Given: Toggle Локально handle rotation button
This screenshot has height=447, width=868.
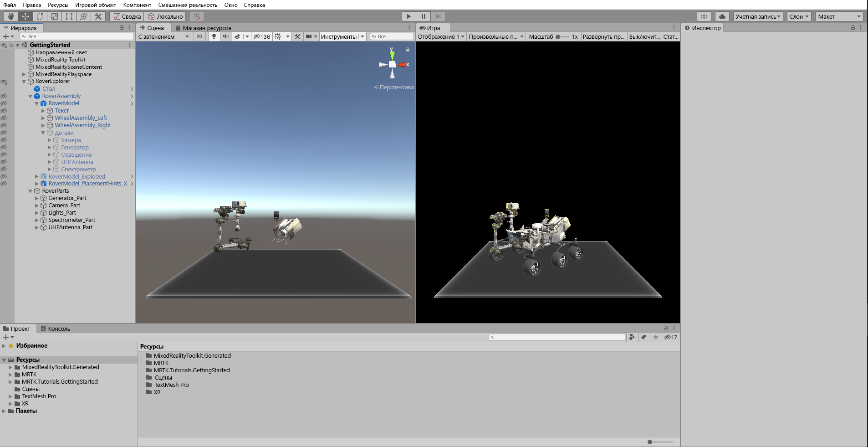Looking at the screenshot, I should (165, 16).
